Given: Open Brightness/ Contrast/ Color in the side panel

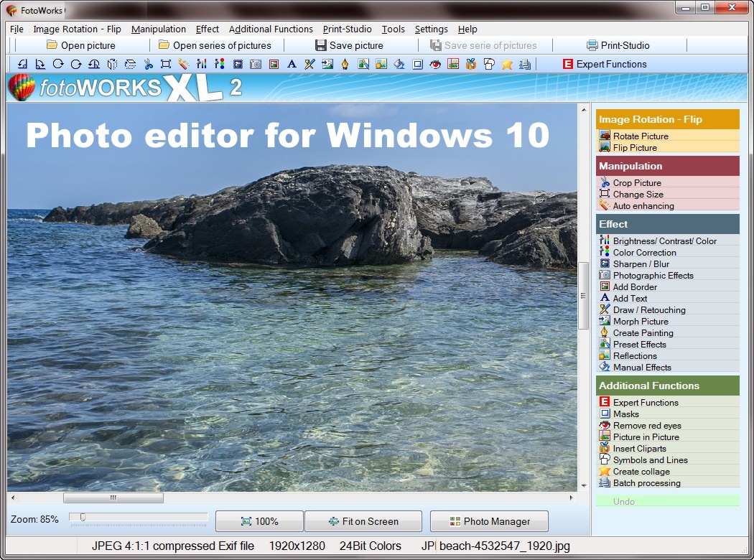Looking at the screenshot, I should (x=664, y=241).
